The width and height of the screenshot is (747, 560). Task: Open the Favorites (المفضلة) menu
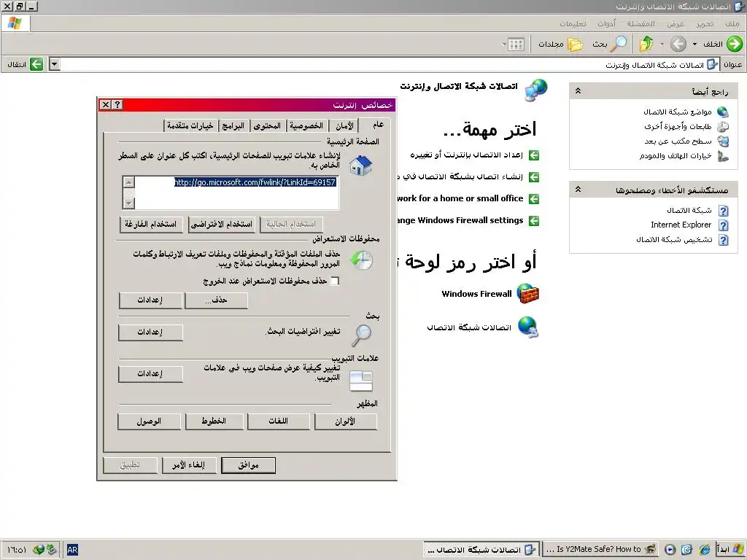tap(640, 23)
